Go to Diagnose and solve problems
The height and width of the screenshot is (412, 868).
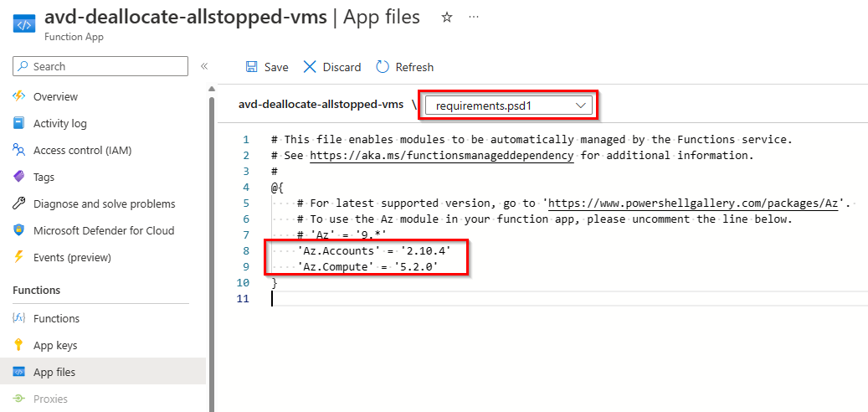click(104, 203)
